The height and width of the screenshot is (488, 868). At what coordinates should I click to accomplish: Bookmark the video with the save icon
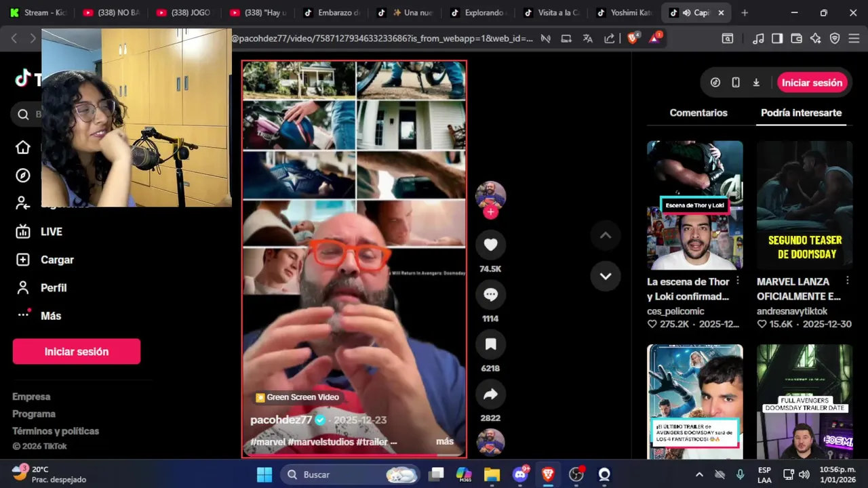pos(491,344)
